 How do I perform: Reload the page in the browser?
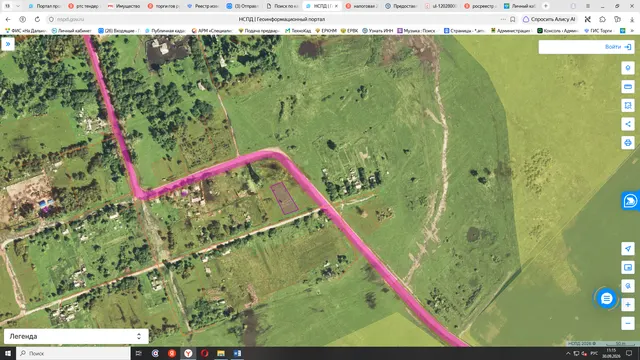37,19
